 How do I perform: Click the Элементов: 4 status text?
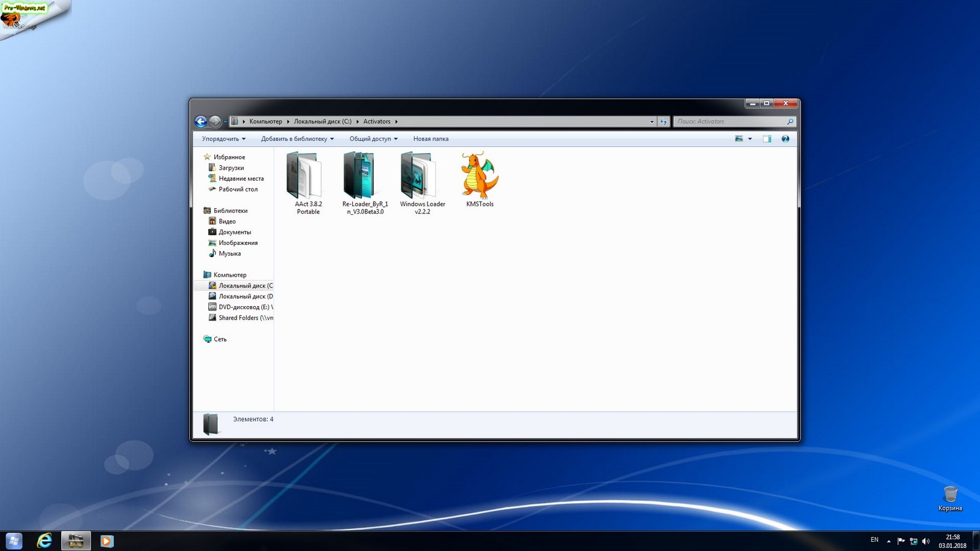pyautogui.click(x=253, y=419)
